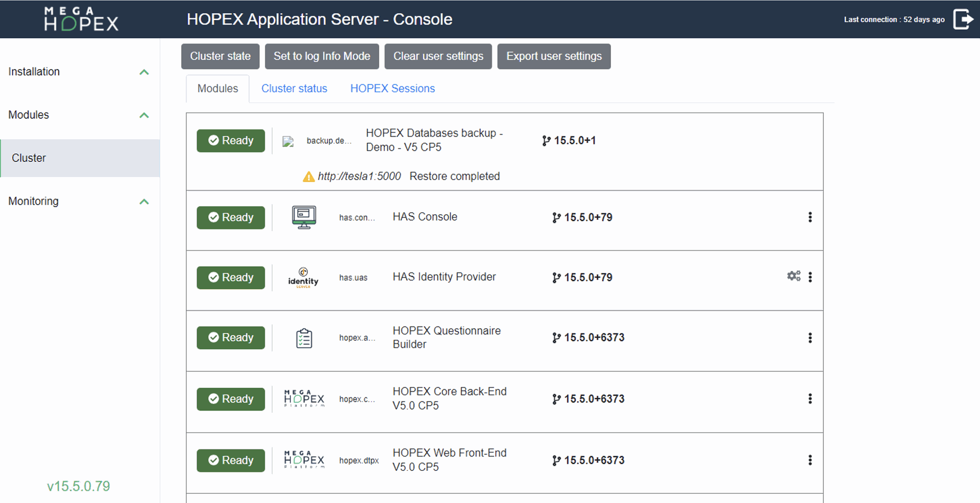Open three-dot menu for HAS Identity Provider

click(810, 277)
